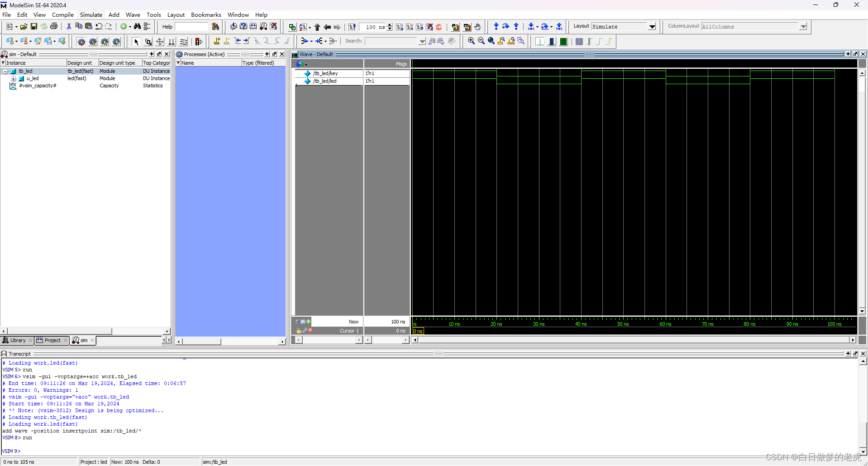Screen dimensions: 868x466
Task: Save using the floppy disk icon
Action: (x=33, y=27)
